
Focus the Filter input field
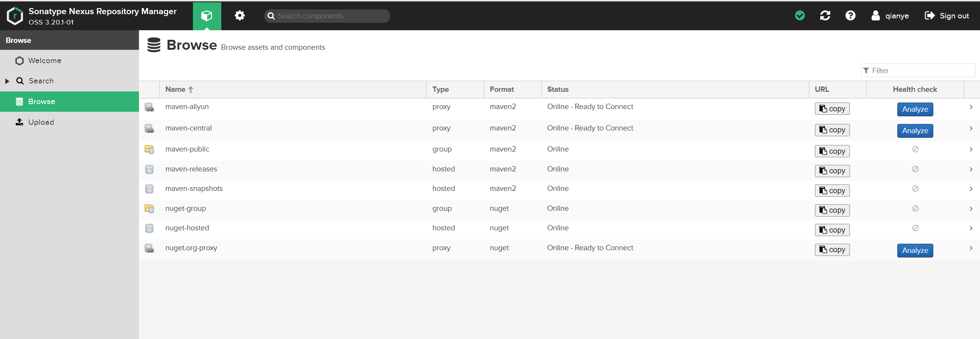coord(918,70)
